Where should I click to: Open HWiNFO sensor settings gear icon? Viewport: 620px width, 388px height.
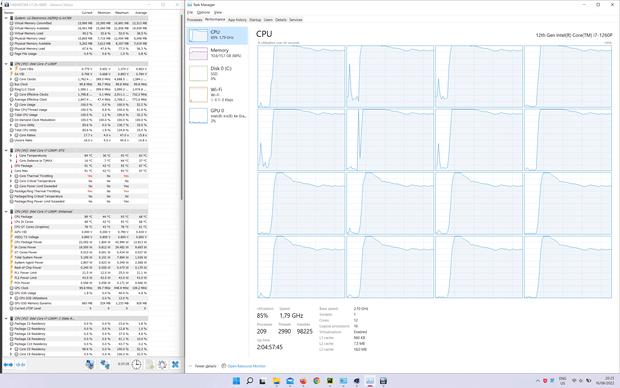pyautogui.click(x=162, y=365)
